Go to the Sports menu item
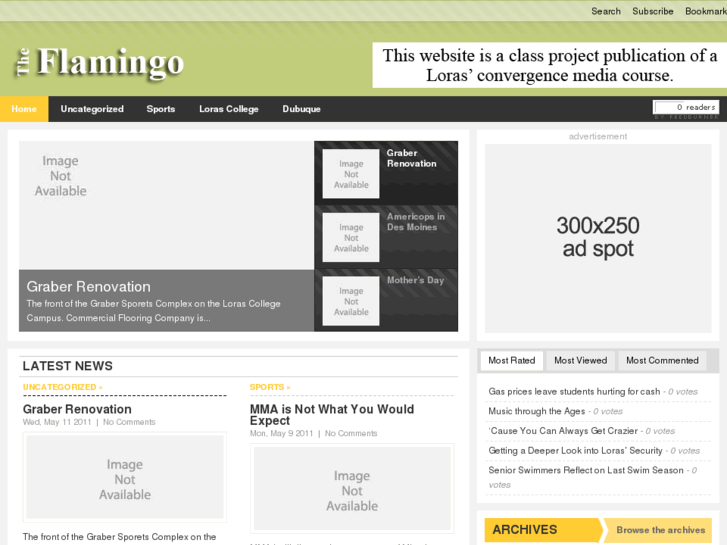Viewport: 727px width, 545px height. [x=160, y=109]
